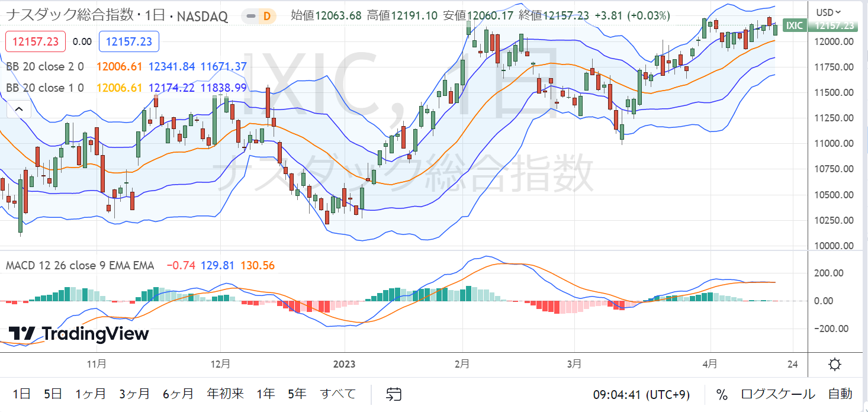Screen dimensions: 868x412
Task: Click MACD signal value 130.56
Action: click(x=258, y=265)
